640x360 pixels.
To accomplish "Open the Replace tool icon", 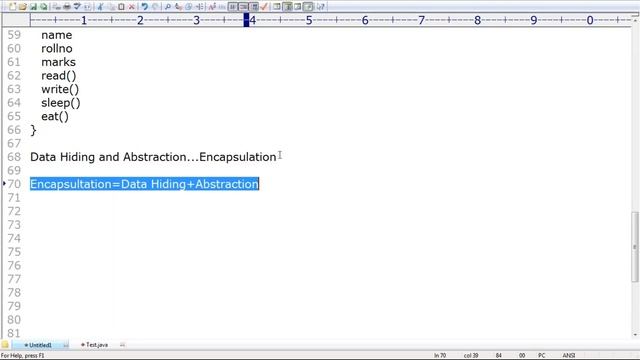I will [x=178, y=7].
